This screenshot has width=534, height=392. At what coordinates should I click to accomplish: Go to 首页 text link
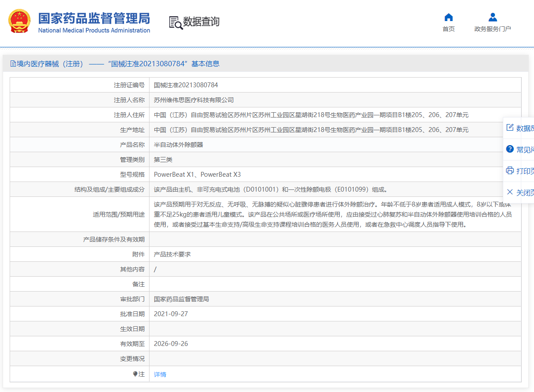449,29
